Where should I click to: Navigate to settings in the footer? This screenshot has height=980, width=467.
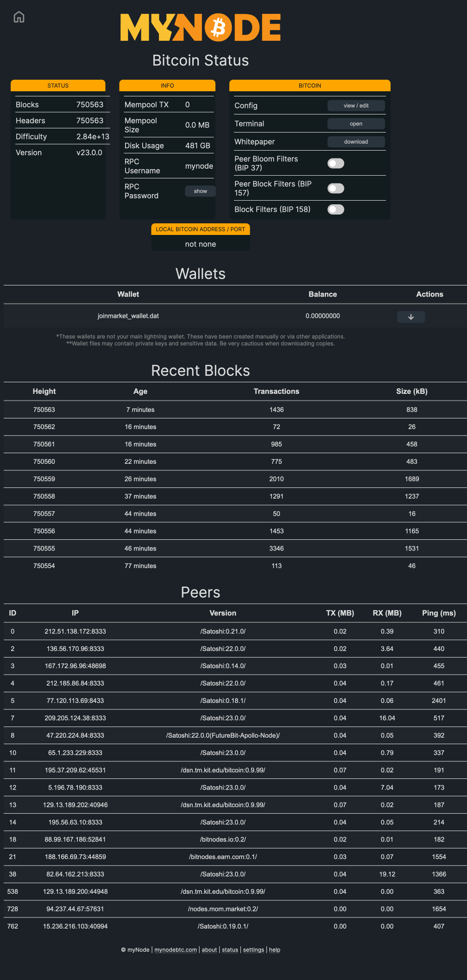click(x=253, y=950)
